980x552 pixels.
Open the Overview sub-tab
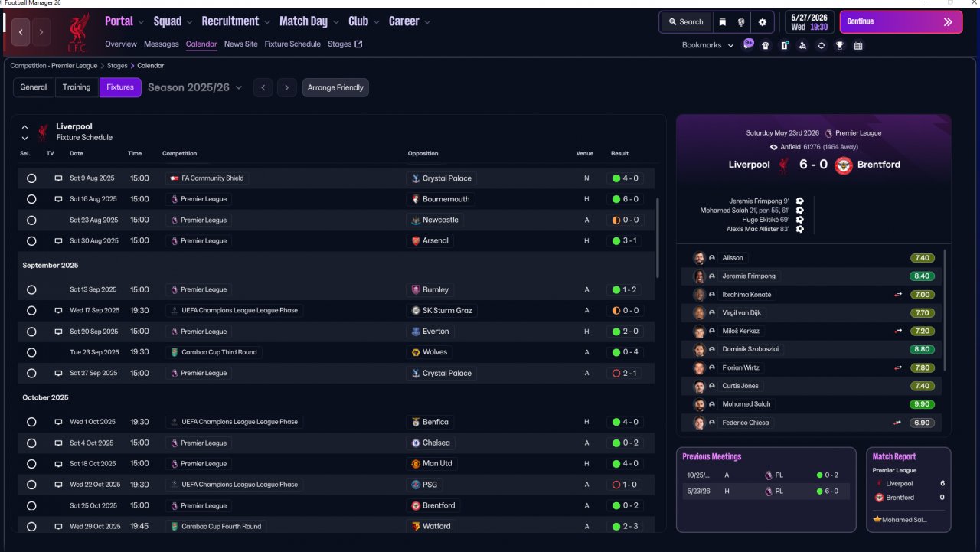[x=121, y=44]
